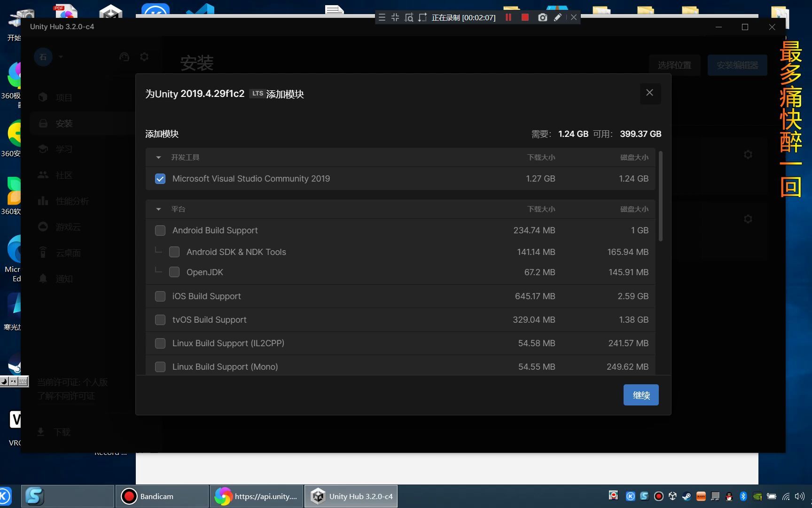Viewport: 812px width, 508px height.
Task: Open the Bluetooth tray icon
Action: point(743,496)
